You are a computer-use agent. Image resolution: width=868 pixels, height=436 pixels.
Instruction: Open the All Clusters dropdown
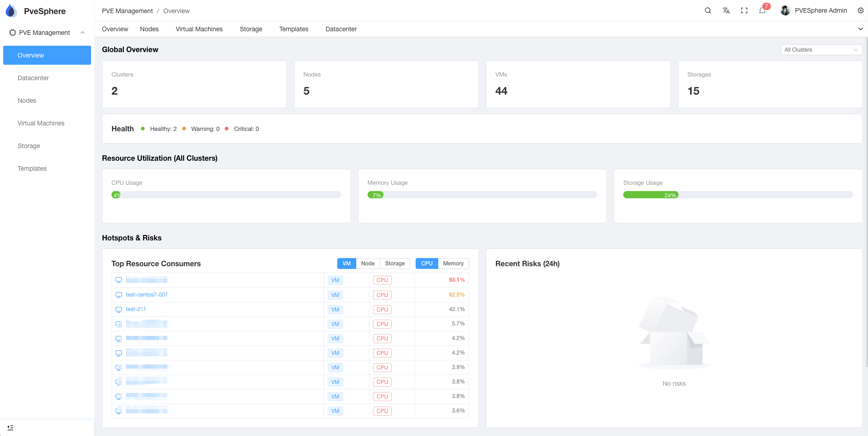[821, 50]
